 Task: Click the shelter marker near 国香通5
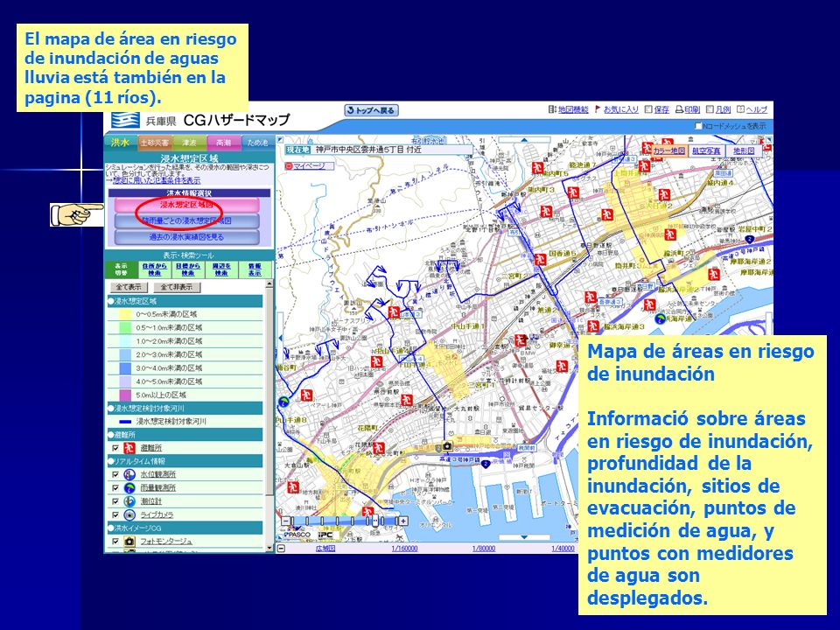pyautogui.click(x=540, y=259)
